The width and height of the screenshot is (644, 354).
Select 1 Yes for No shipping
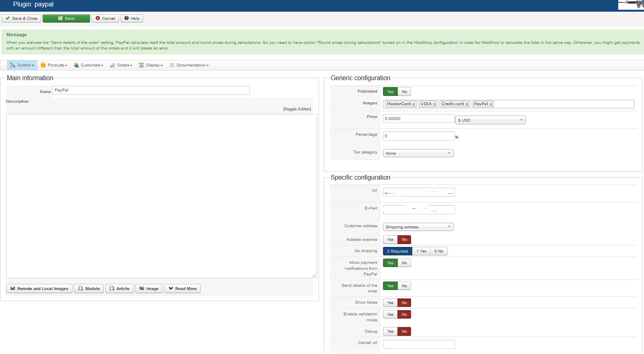tap(421, 251)
